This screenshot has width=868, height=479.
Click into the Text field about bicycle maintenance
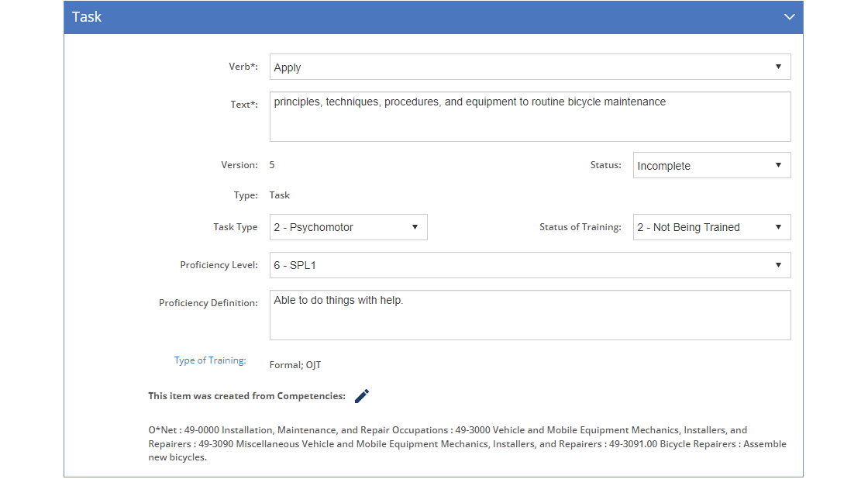530,117
